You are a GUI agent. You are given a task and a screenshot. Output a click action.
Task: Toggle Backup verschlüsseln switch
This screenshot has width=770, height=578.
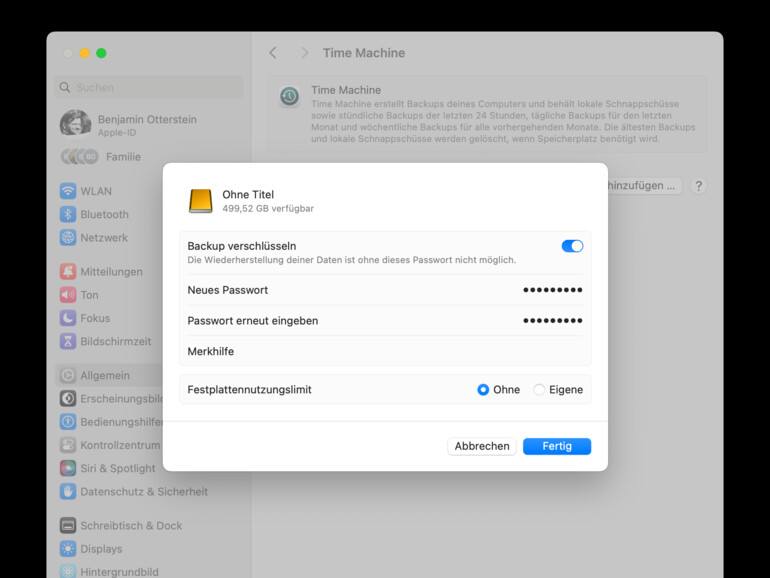572,246
